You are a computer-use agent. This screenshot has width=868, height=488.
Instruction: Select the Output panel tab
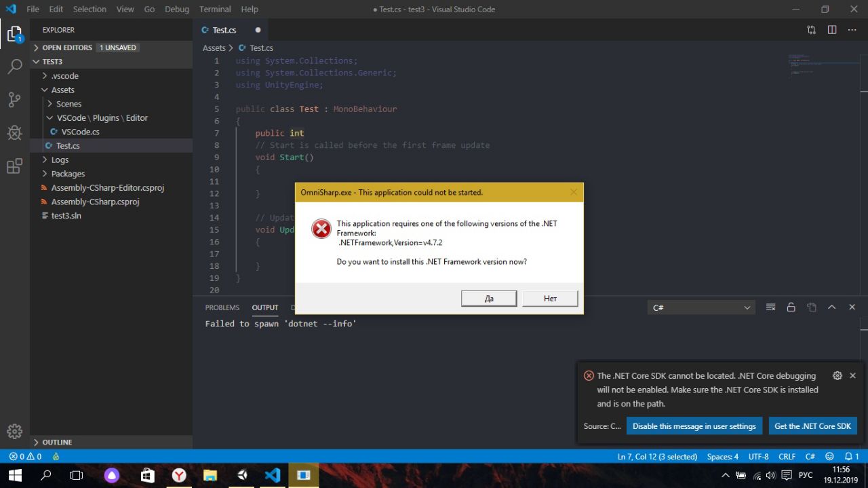coord(265,307)
